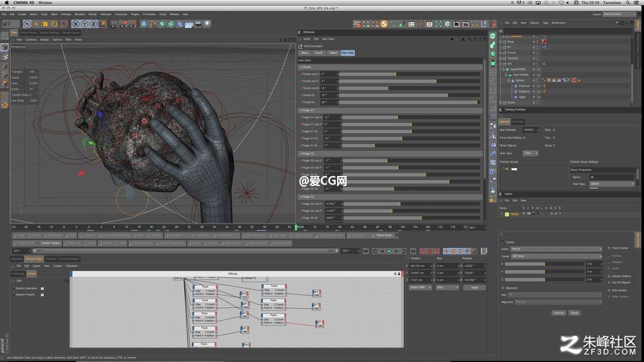Add a Cube primitive object
The image size is (644, 362).
(x=144, y=25)
